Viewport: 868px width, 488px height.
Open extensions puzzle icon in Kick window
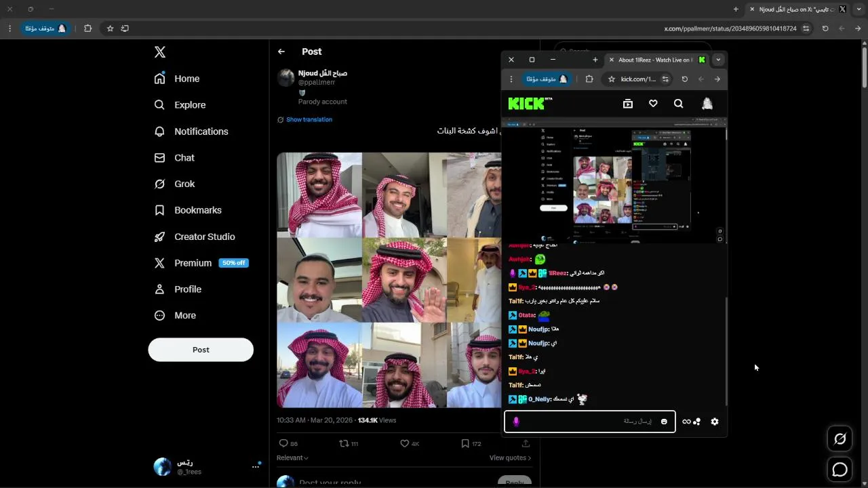pyautogui.click(x=589, y=79)
